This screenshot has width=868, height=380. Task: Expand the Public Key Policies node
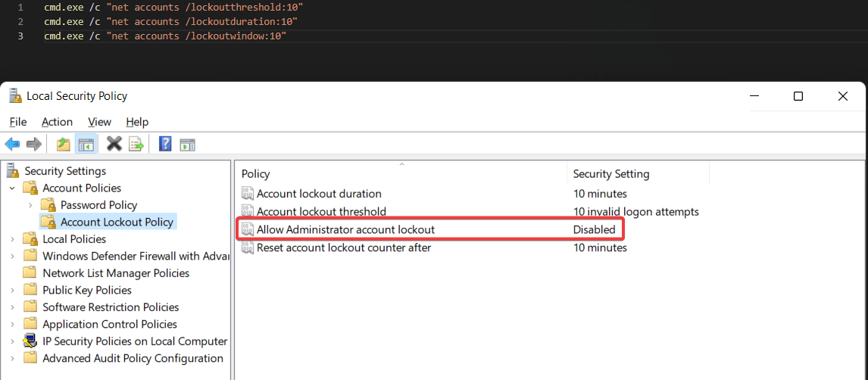12,291
